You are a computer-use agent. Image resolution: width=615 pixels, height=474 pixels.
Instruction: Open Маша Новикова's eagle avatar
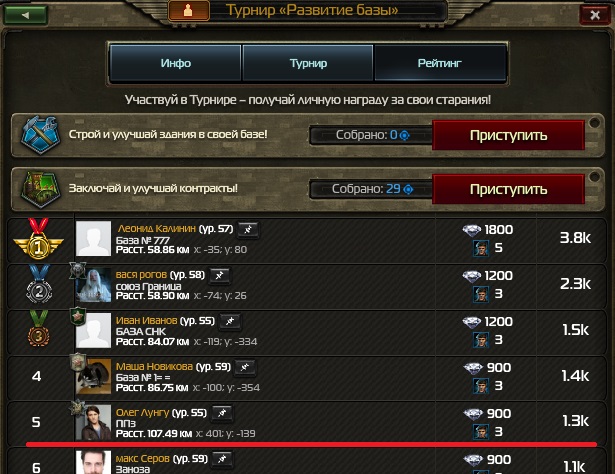coord(93,376)
